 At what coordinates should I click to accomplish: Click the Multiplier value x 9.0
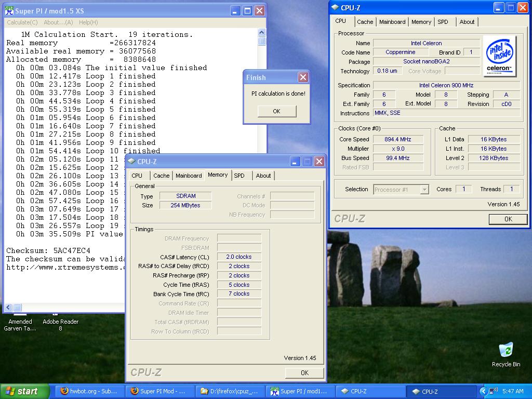398,149
